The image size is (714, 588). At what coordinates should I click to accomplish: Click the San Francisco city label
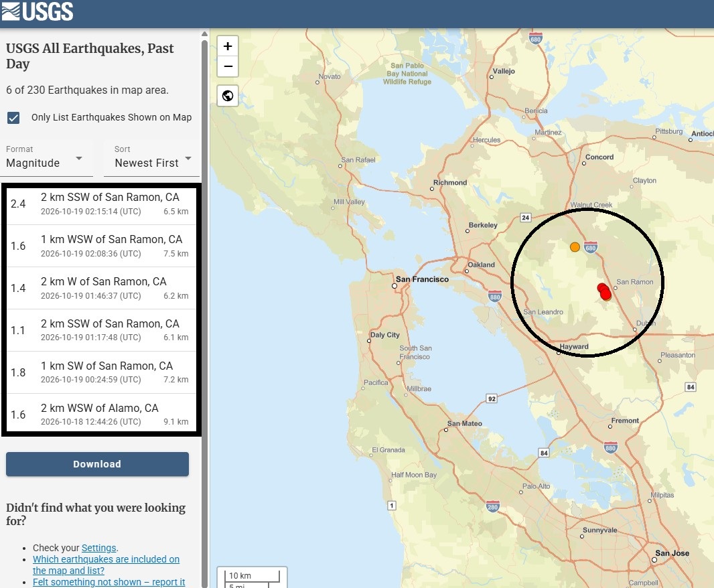point(422,279)
